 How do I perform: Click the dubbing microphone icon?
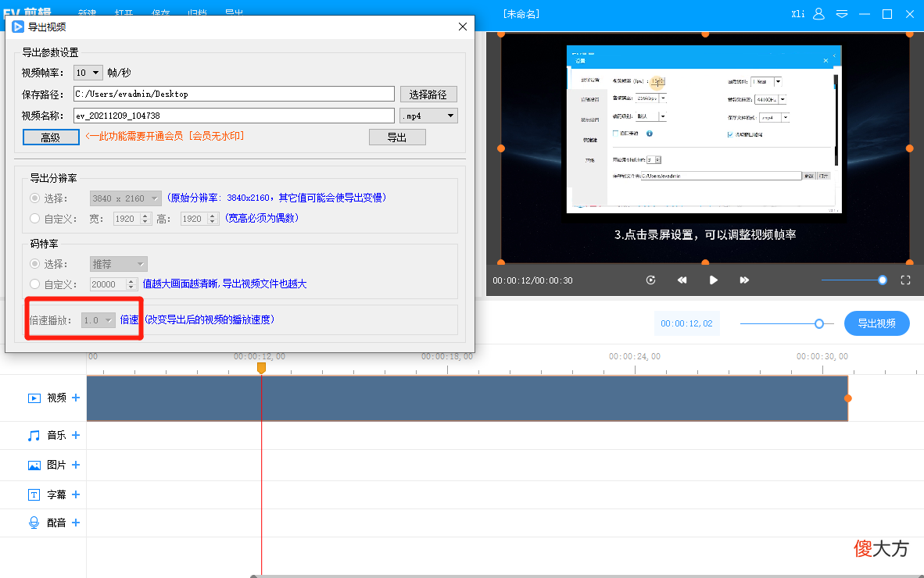[34, 523]
